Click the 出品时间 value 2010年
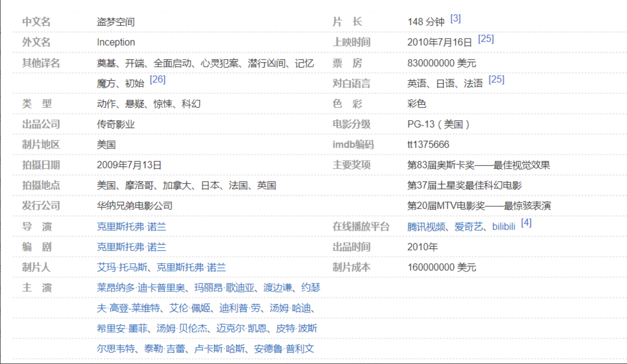The height and width of the screenshot is (364, 627). pyautogui.click(x=422, y=247)
